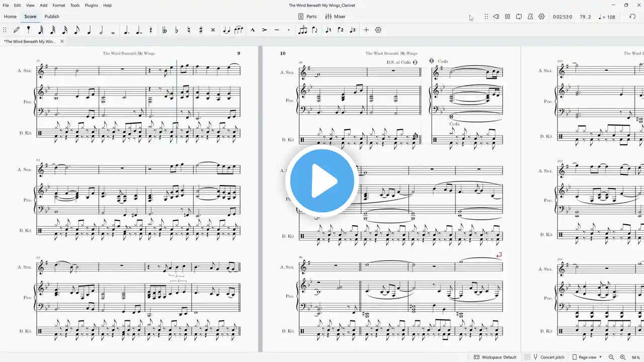Zoom in the score

pyautogui.click(x=623, y=357)
